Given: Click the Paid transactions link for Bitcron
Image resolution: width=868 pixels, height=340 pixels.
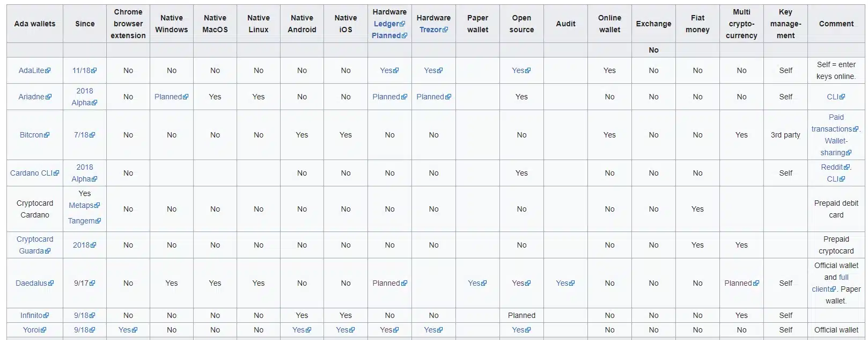Looking at the screenshot, I should click(x=835, y=123).
